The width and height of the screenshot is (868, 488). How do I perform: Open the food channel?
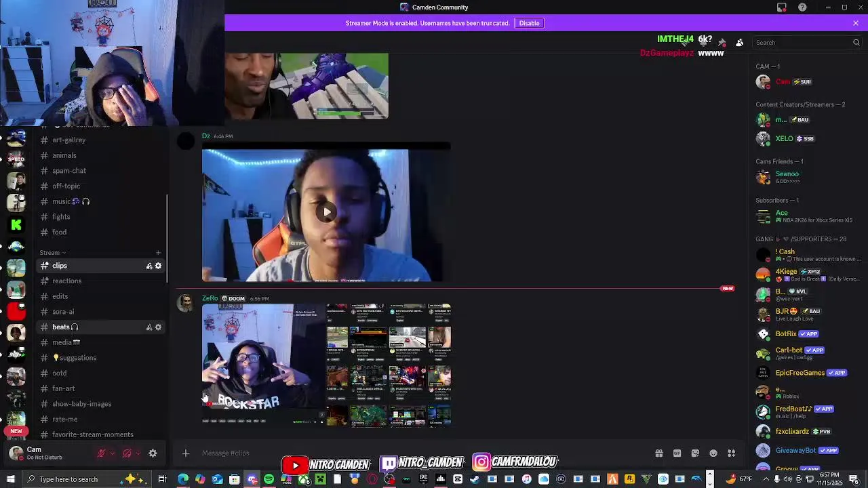pyautogui.click(x=100, y=232)
